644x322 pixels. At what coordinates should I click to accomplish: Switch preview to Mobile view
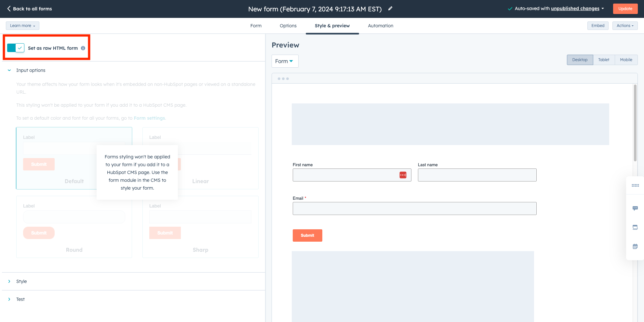tap(626, 60)
